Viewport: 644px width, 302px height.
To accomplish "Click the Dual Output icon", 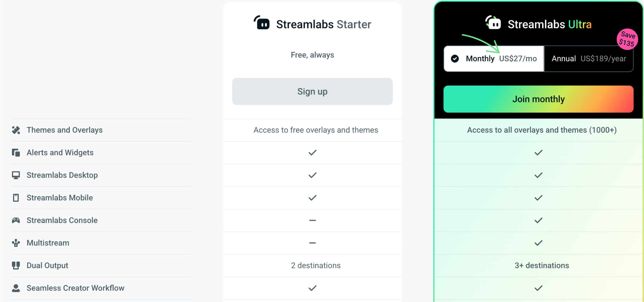I will point(16,266).
